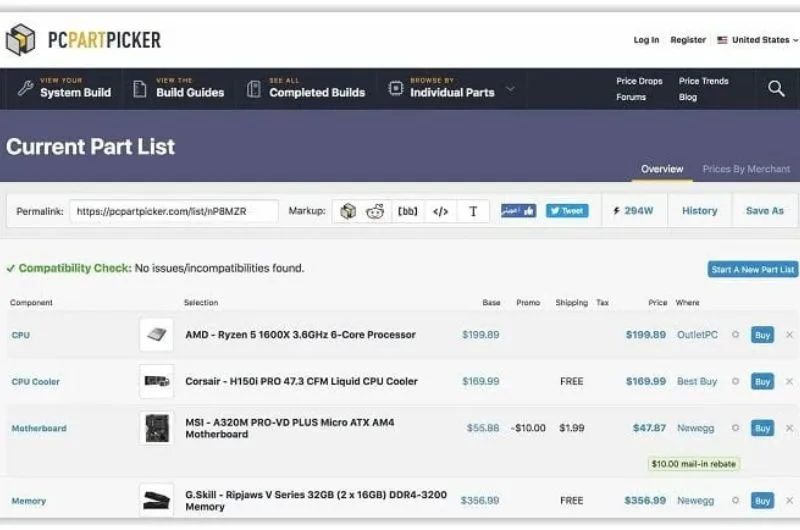Click the $47.87 motherboard price

(649, 427)
